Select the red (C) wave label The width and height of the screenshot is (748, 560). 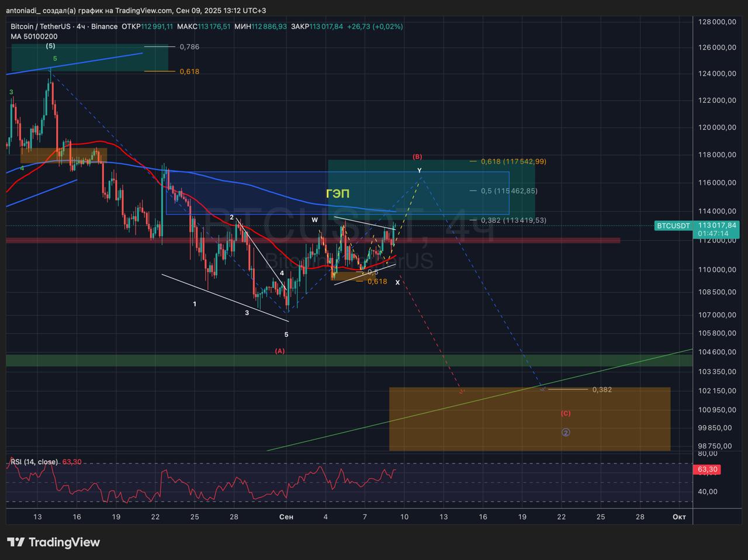tap(566, 413)
